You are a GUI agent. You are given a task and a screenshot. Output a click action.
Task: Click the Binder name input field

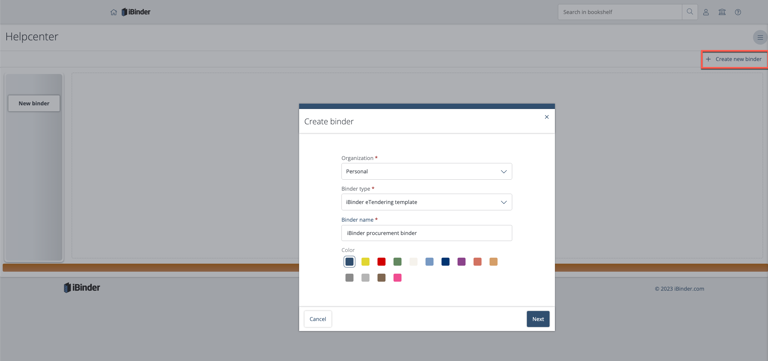click(427, 233)
